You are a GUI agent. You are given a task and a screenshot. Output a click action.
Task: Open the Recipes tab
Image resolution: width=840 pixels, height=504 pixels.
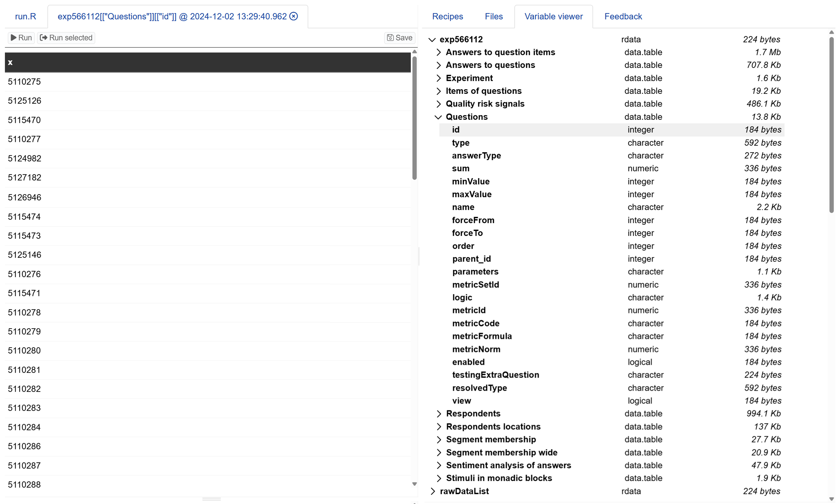point(447,16)
